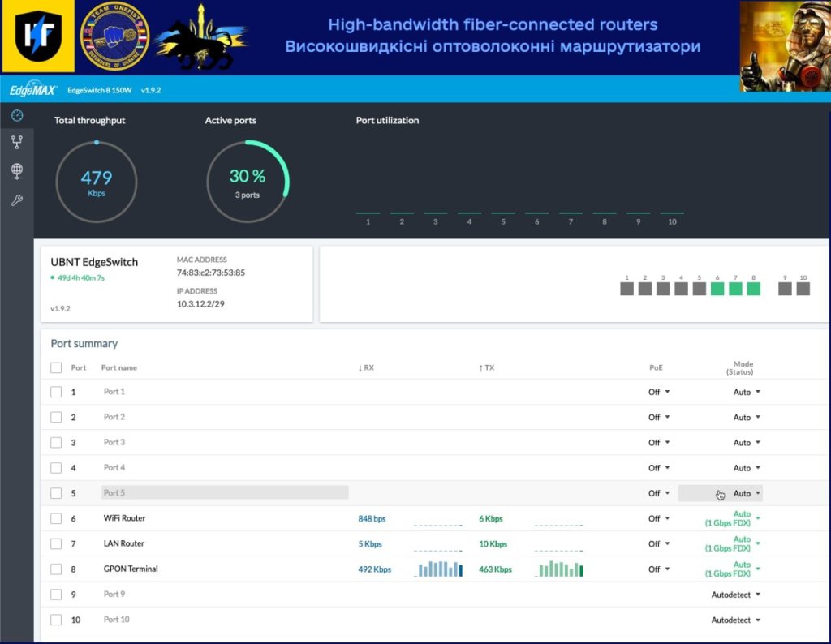Check the box for GPON Terminal port
The width and height of the screenshot is (831, 644).
[56, 569]
